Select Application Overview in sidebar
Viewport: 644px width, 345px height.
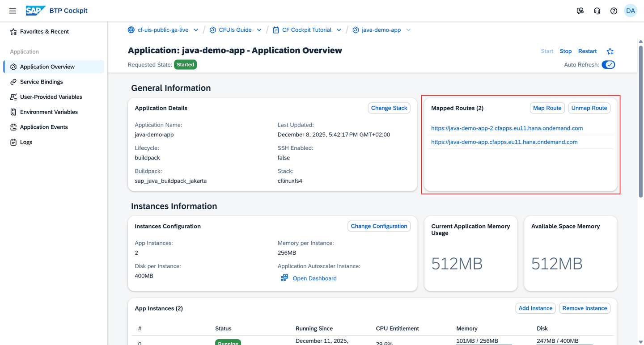(x=54, y=67)
